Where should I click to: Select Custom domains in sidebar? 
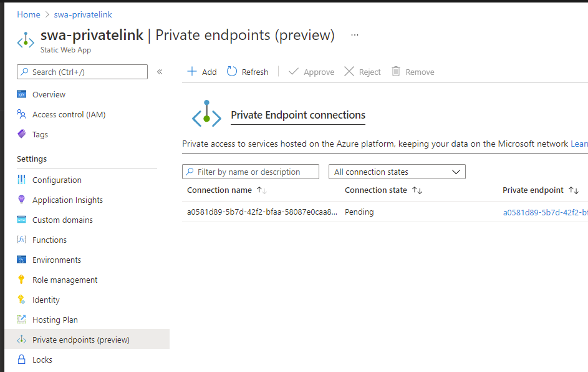(x=62, y=220)
